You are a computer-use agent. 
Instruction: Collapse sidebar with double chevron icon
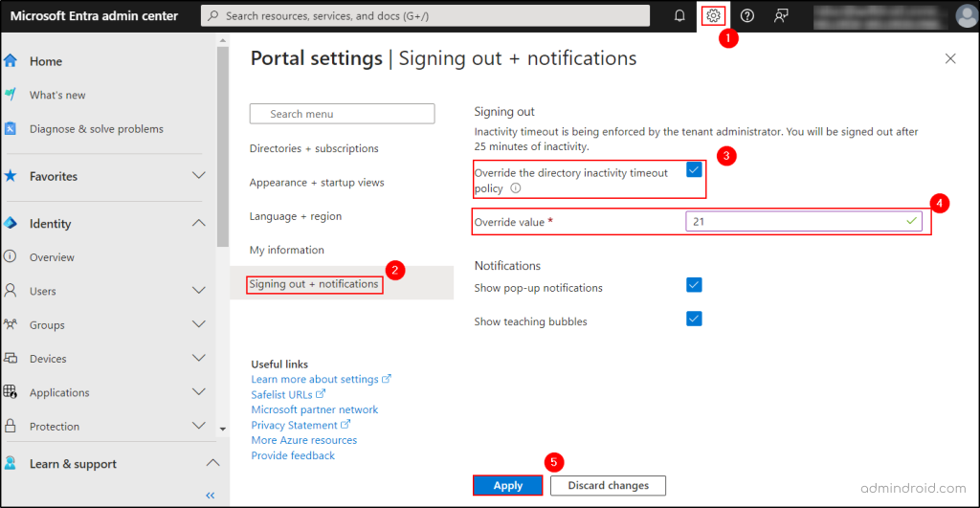pyautogui.click(x=211, y=495)
